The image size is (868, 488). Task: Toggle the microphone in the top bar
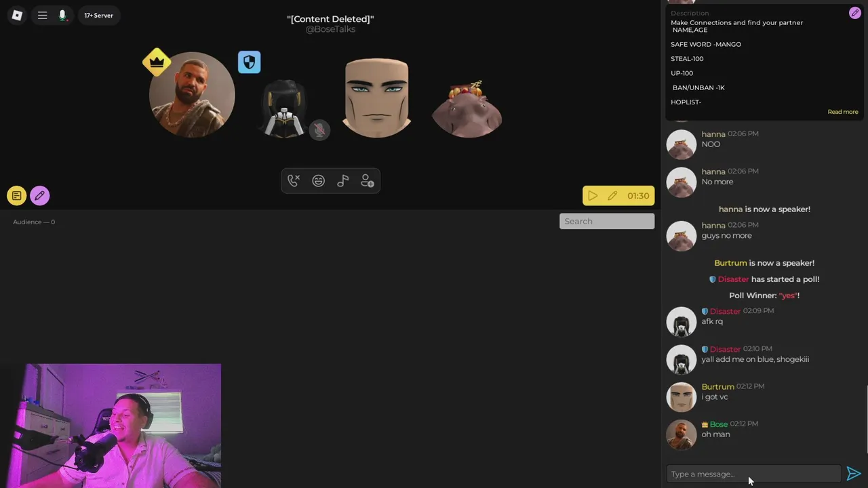[62, 15]
